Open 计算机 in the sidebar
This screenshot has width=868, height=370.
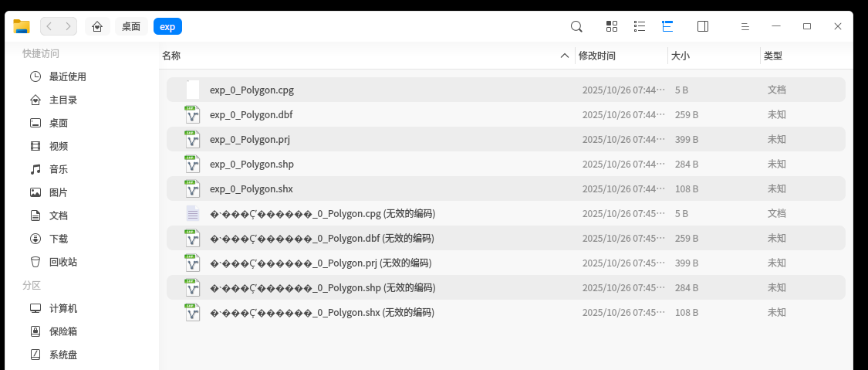pos(81,308)
